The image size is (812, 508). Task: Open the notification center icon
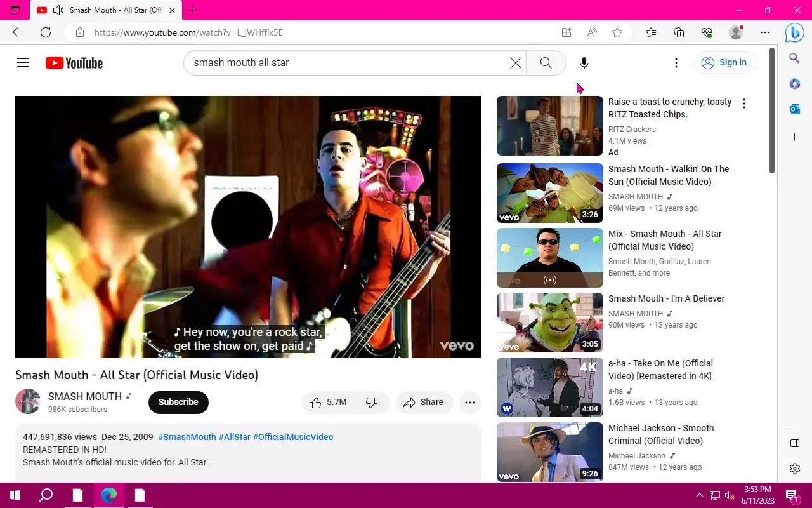(792, 495)
